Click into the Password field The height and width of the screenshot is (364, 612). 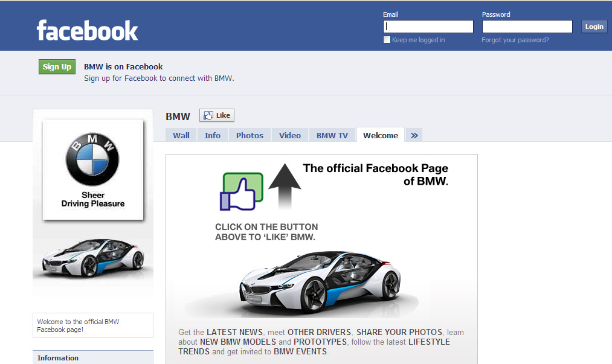pyautogui.click(x=527, y=27)
